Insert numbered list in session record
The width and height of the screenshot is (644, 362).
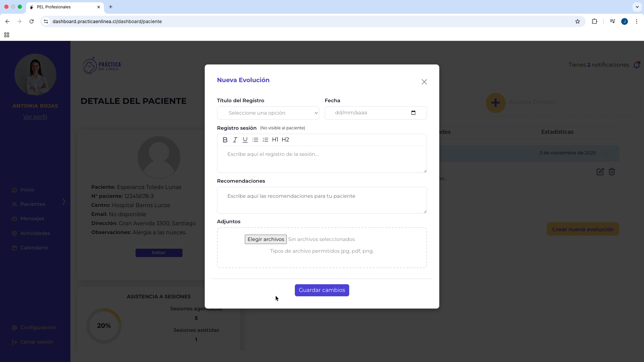[x=265, y=140]
